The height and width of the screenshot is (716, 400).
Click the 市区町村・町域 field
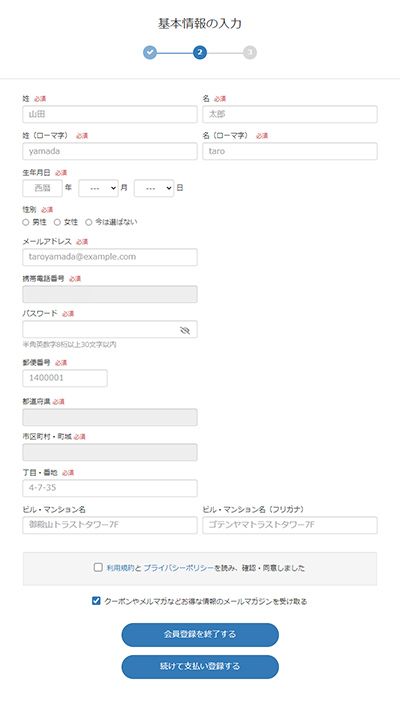(110, 452)
